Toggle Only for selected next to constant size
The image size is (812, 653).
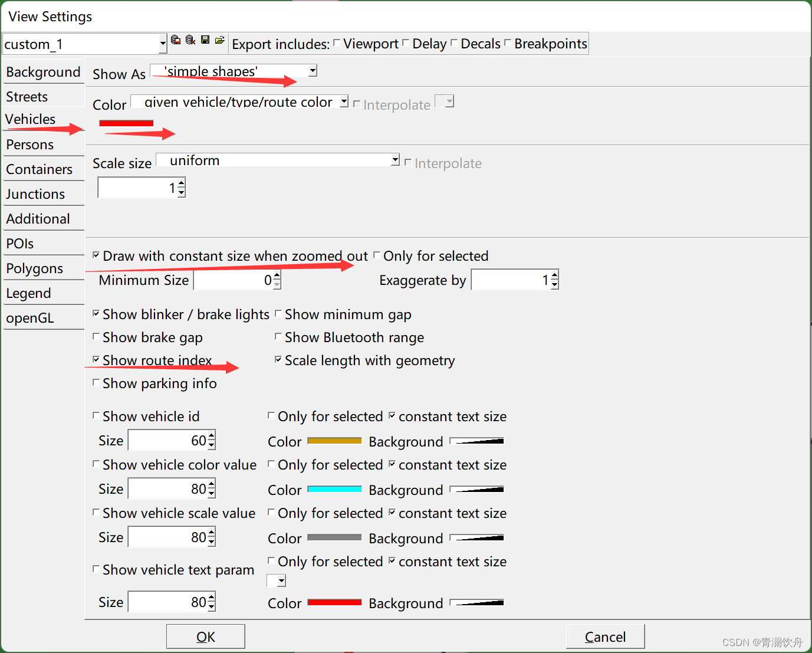pos(377,255)
